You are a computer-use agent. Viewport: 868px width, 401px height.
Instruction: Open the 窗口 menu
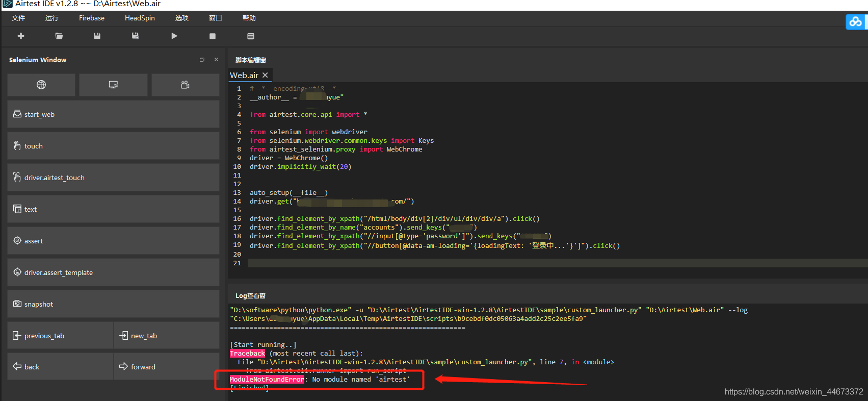tap(216, 18)
